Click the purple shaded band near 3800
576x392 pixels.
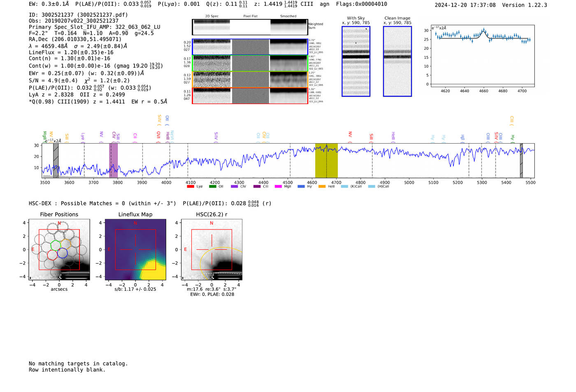(x=114, y=160)
